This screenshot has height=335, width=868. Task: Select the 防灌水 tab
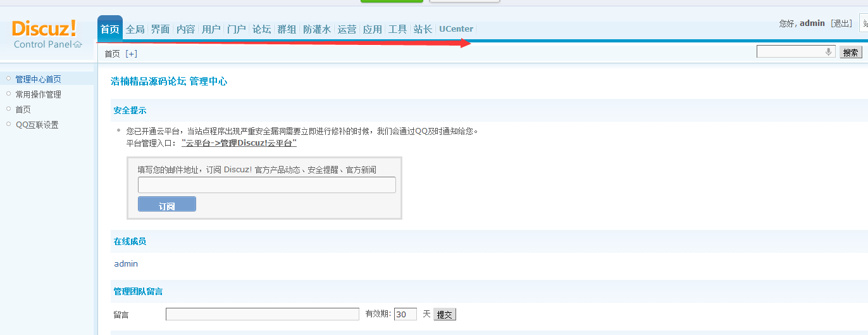[317, 29]
